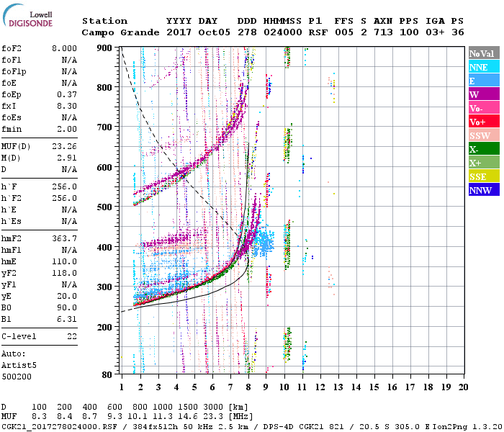Select the C-level parameter row
The image size is (504, 432).
[x=40, y=336]
